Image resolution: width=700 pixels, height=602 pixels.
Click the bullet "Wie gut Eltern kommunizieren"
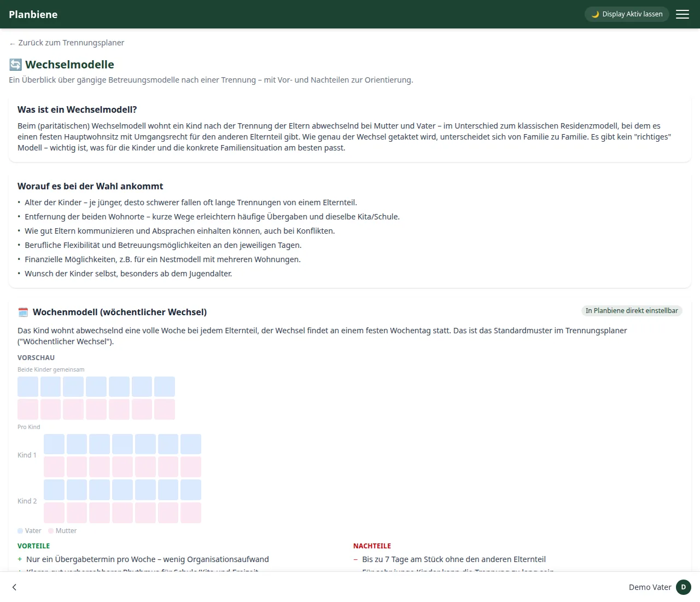click(179, 231)
